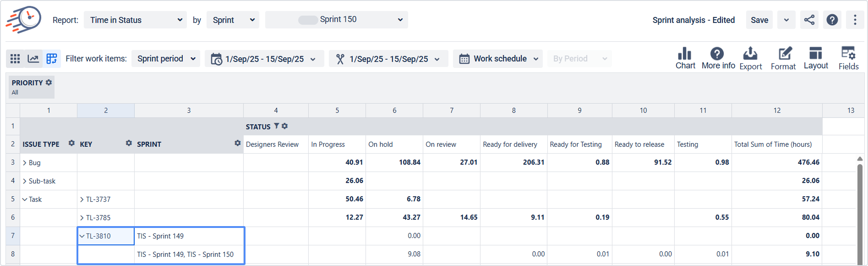Expand the TL-3785 row

tap(82, 218)
